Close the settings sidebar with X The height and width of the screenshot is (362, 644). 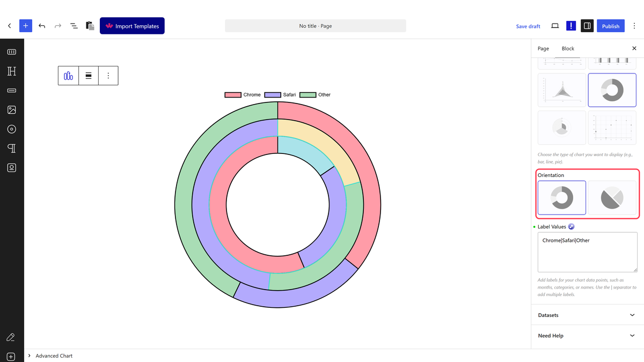pyautogui.click(x=634, y=48)
